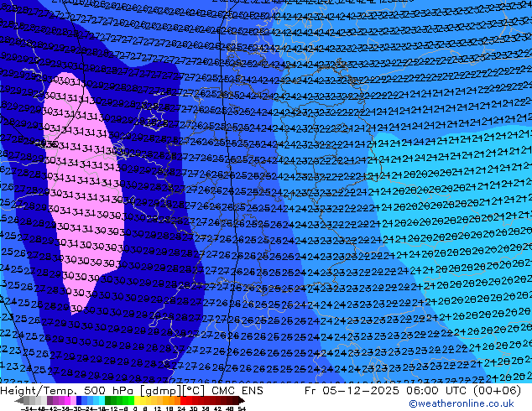This screenshot has width=532, height=411.
Task: Select the cyan legend swatch near -18
Action: pos(102,401)
